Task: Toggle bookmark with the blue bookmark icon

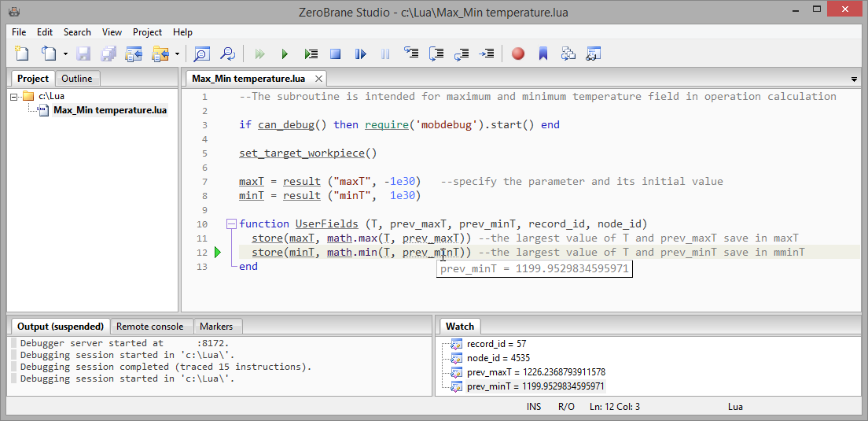Action: (542, 54)
